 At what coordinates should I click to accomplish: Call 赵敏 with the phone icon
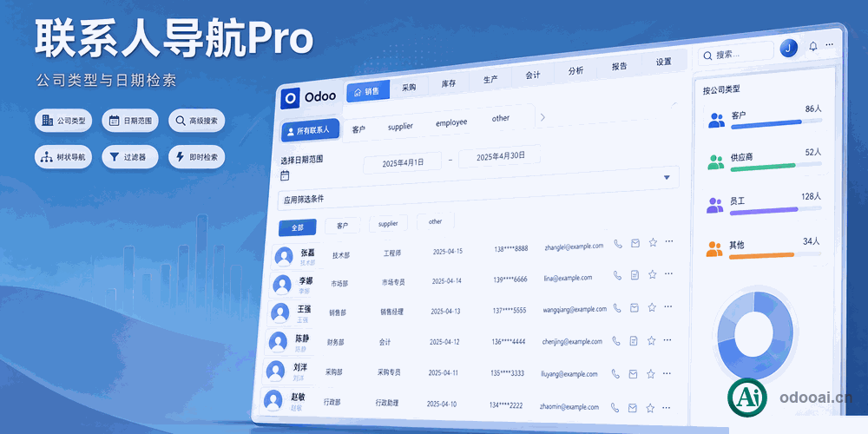615,408
